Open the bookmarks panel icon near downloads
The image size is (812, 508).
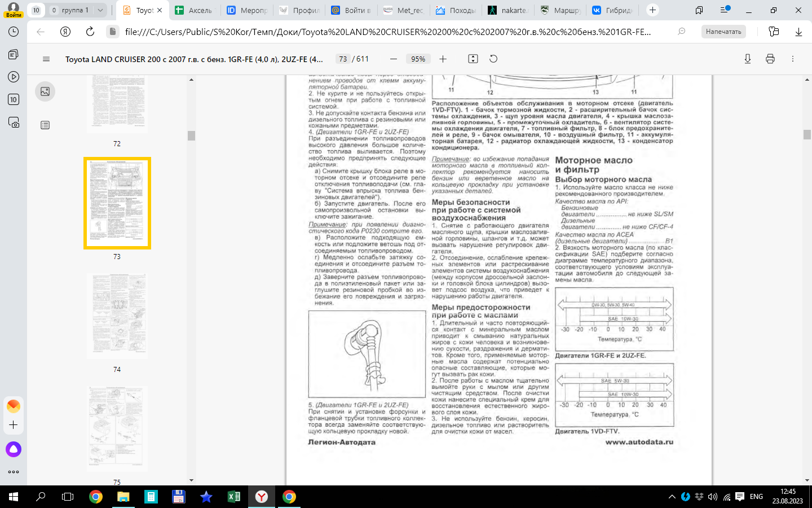click(774, 32)
